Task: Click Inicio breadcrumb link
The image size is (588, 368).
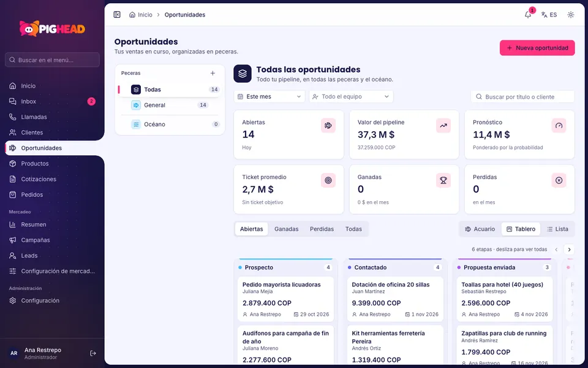Action: 141,15
